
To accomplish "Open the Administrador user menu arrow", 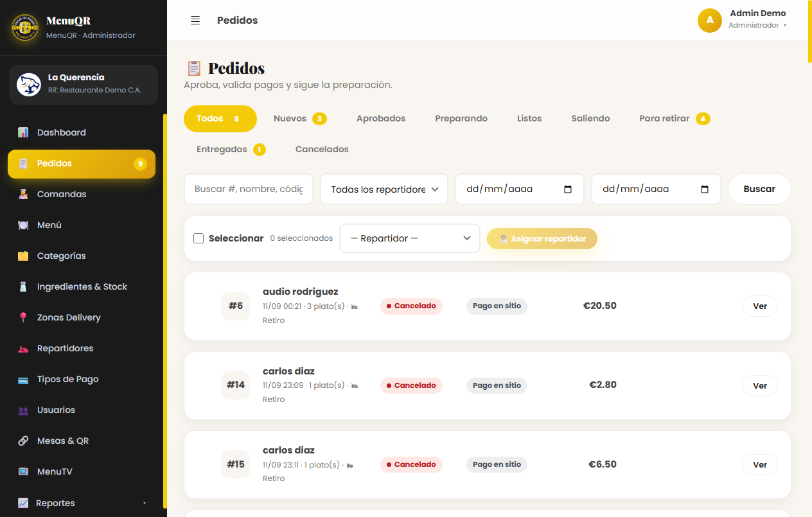I will (785, 26).
